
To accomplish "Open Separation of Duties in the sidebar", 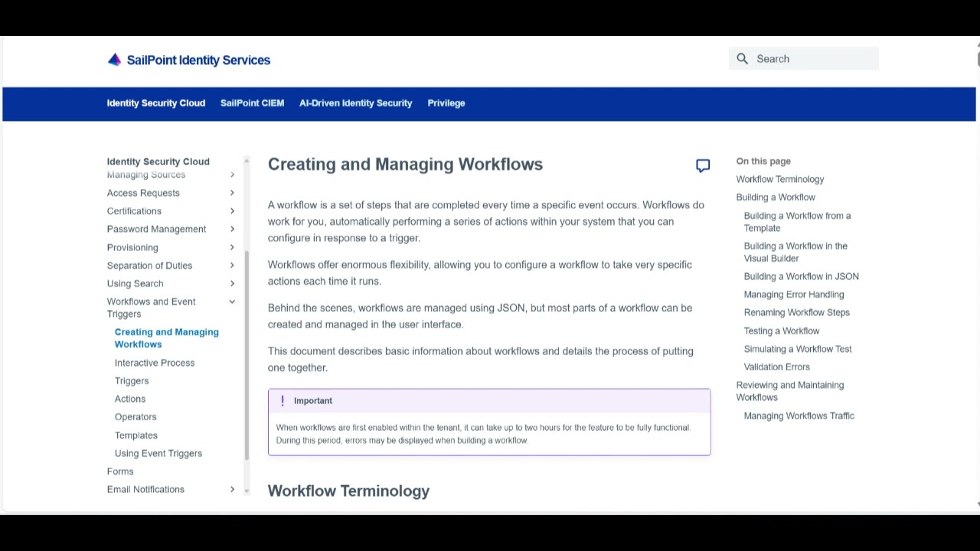I will (x=149, y=266).
